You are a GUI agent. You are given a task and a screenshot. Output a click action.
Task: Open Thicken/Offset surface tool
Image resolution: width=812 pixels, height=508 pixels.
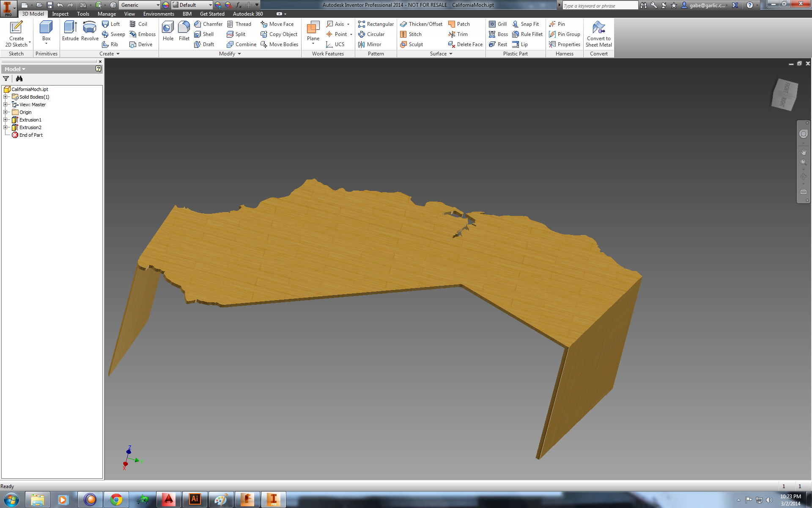[x=421, y=24]
